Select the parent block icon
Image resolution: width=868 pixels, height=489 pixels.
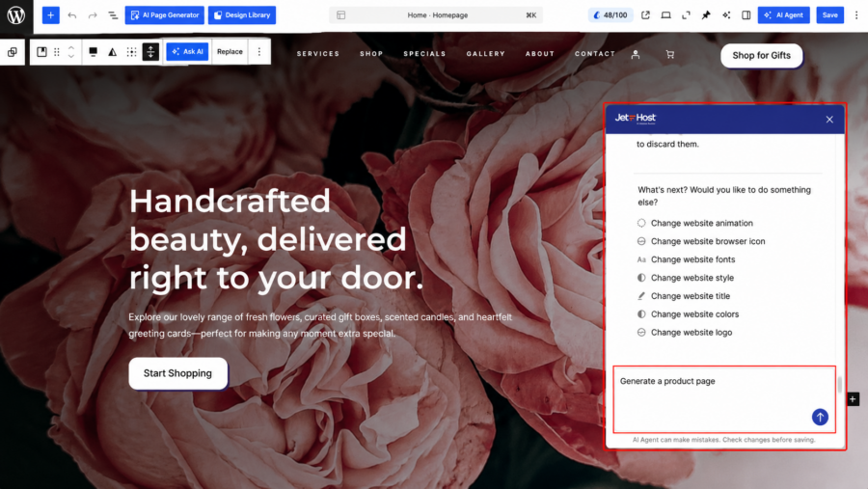(13, 52)
